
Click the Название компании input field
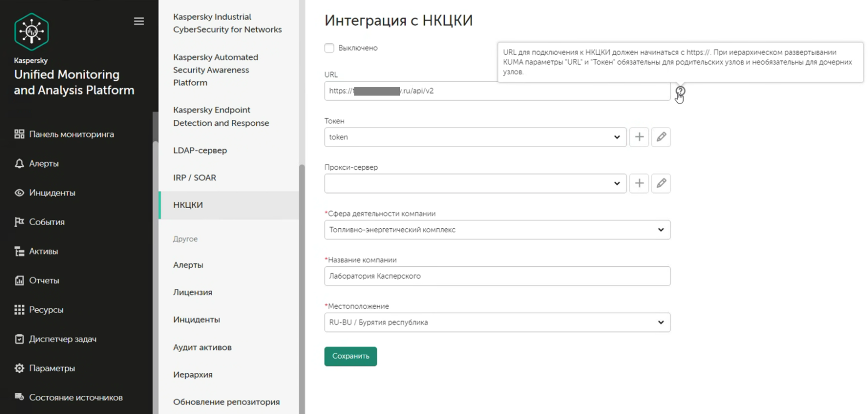point(497,276)
